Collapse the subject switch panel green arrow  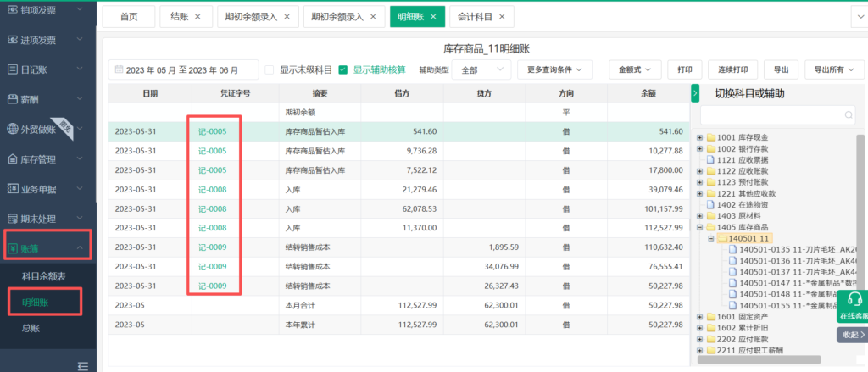click(x=695, y=92)
